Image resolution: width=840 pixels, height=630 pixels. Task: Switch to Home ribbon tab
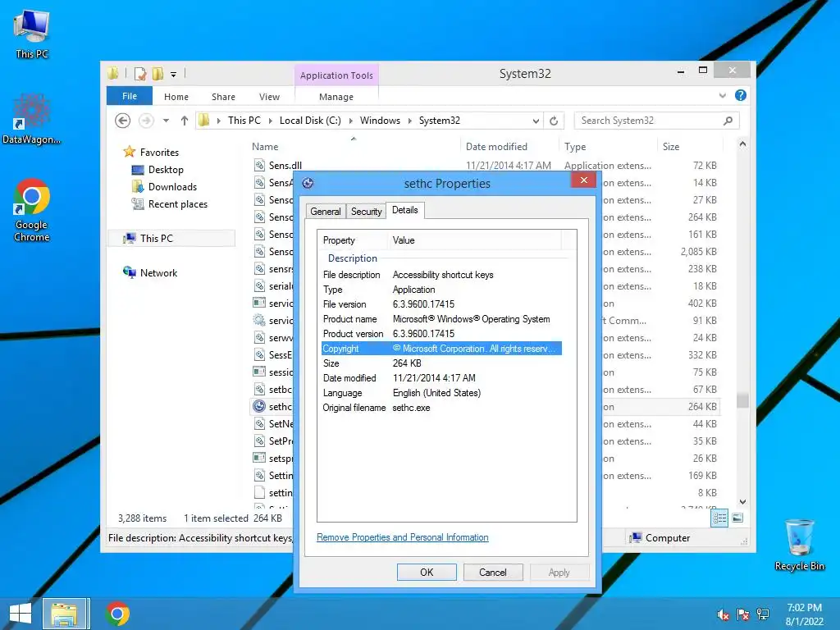tap(176, 97)
